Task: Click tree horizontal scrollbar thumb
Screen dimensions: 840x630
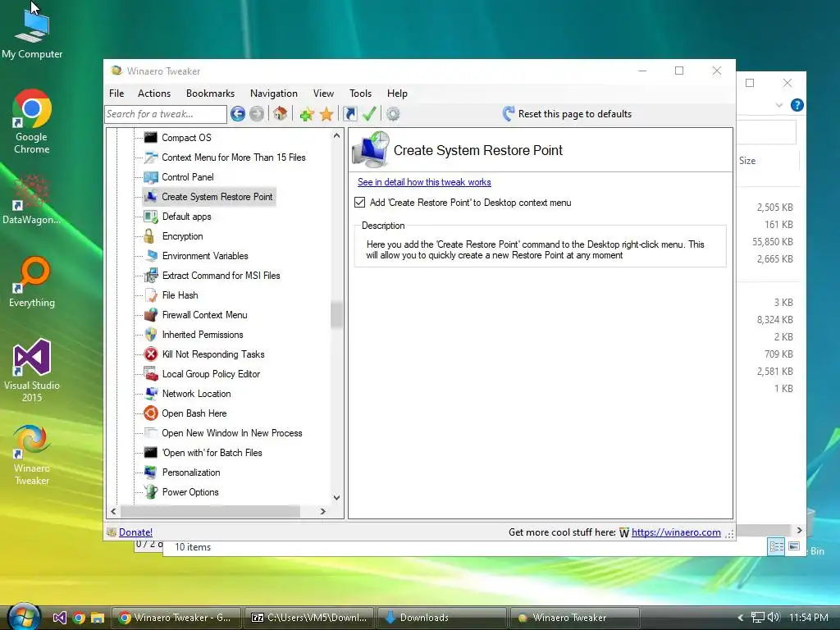Action: (210, 512)
